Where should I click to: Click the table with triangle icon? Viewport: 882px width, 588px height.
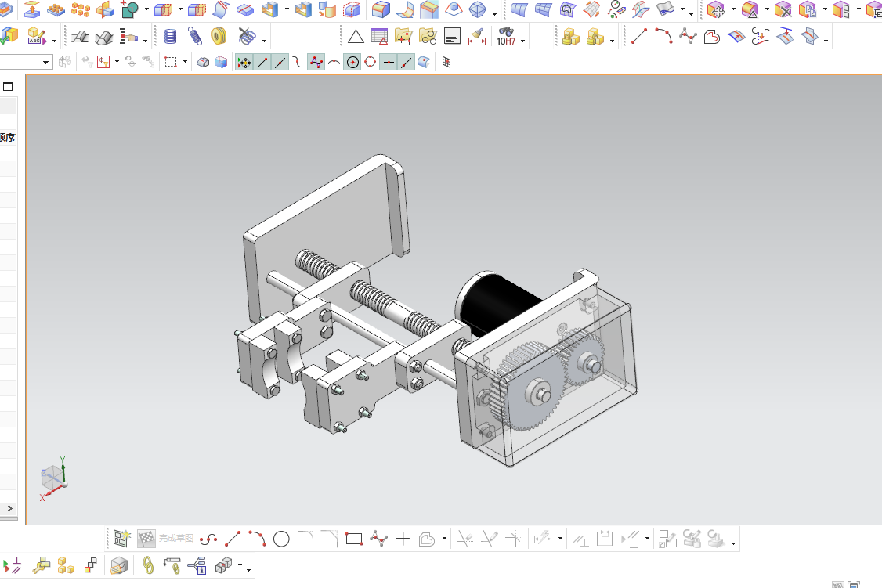pos(380,37)
